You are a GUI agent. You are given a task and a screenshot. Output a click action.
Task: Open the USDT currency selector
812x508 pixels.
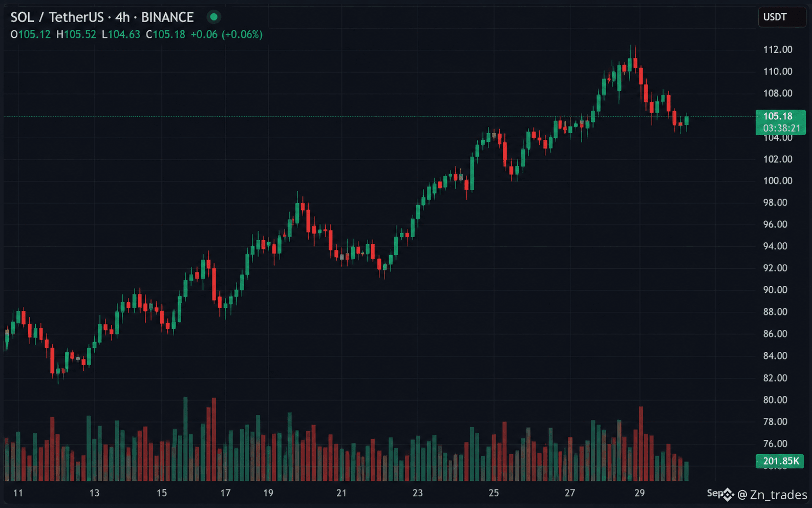pos(782,17)
